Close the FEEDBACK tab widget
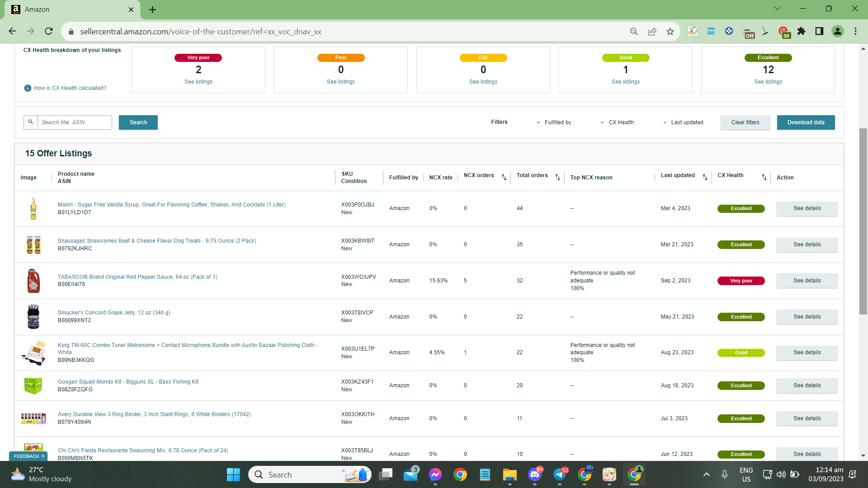868x488 pixels. 43,456
